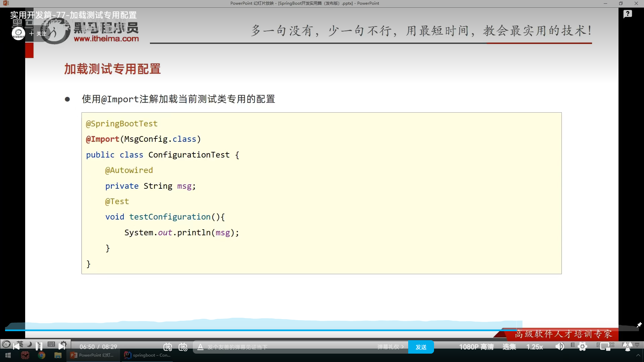Viewport: 644px width, 362px height.
Task: Go to the previous video
Action: [16, 346]
